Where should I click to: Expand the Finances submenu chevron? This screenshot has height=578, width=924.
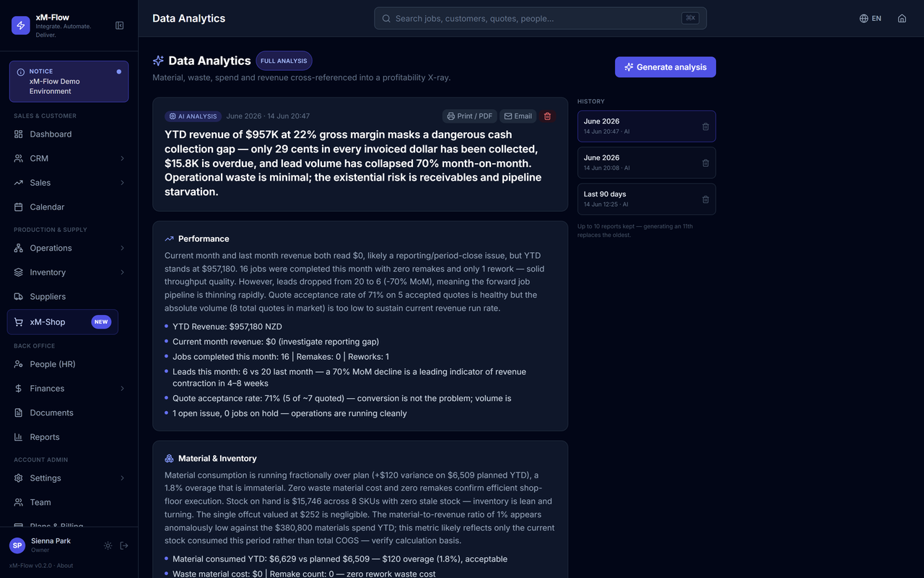pos(122,389)
